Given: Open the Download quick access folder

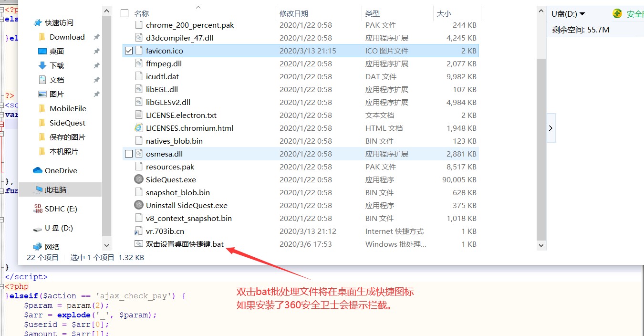Looking at the screenshot, I should tap(67, 37).
